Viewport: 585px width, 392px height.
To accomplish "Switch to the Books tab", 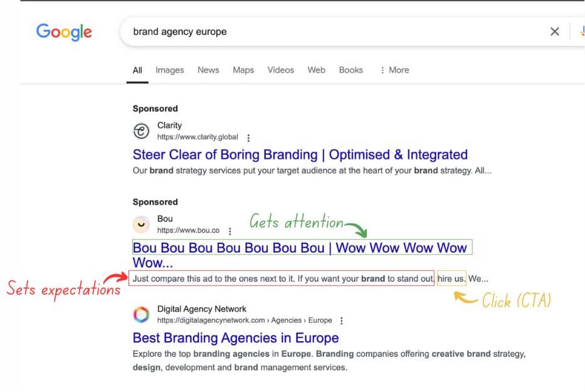I will click(x=350, y=70).
